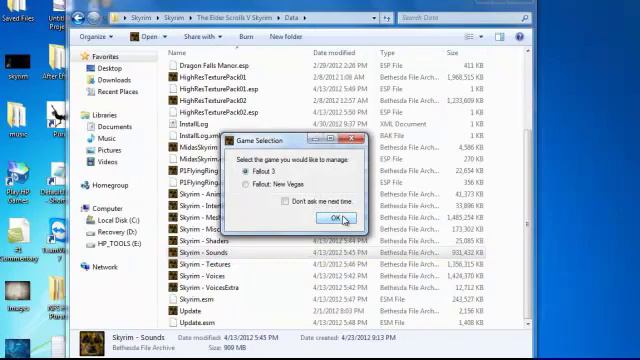Sort files by the Type column

(x=387, y=53)
